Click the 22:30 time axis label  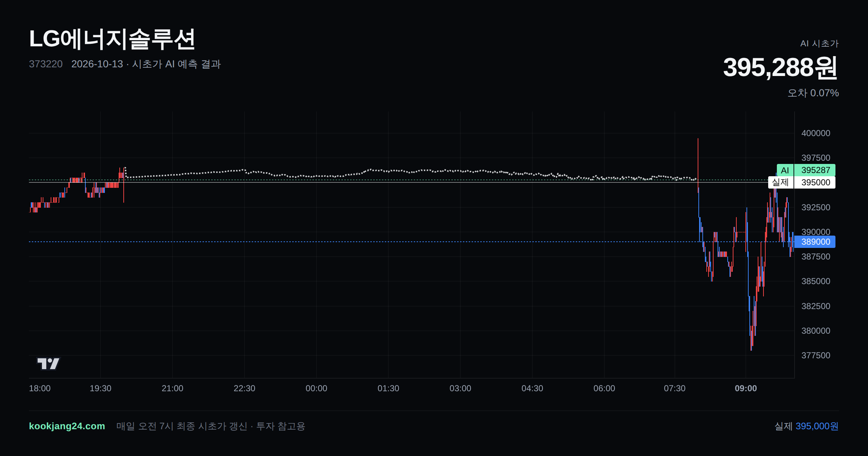pos(244,388)
